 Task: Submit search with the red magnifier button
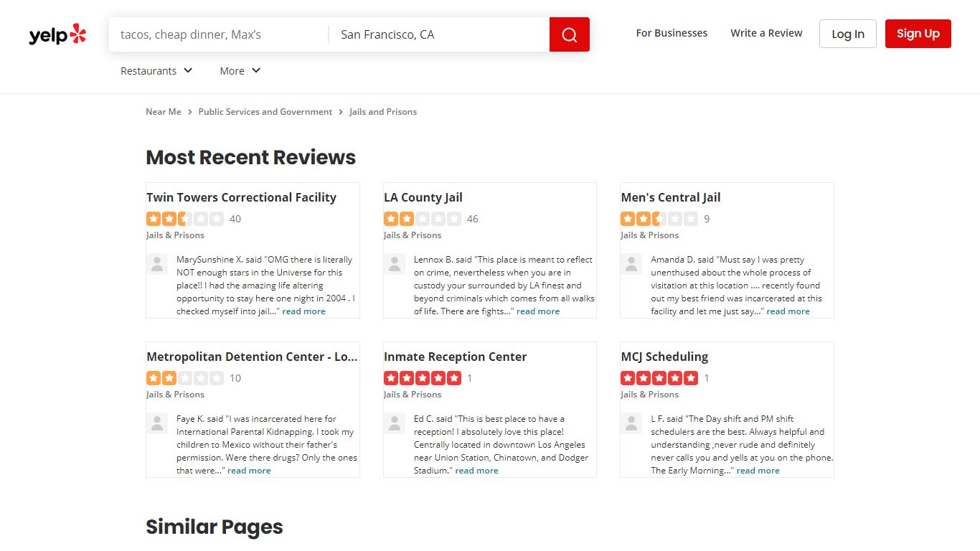point(570,34)
